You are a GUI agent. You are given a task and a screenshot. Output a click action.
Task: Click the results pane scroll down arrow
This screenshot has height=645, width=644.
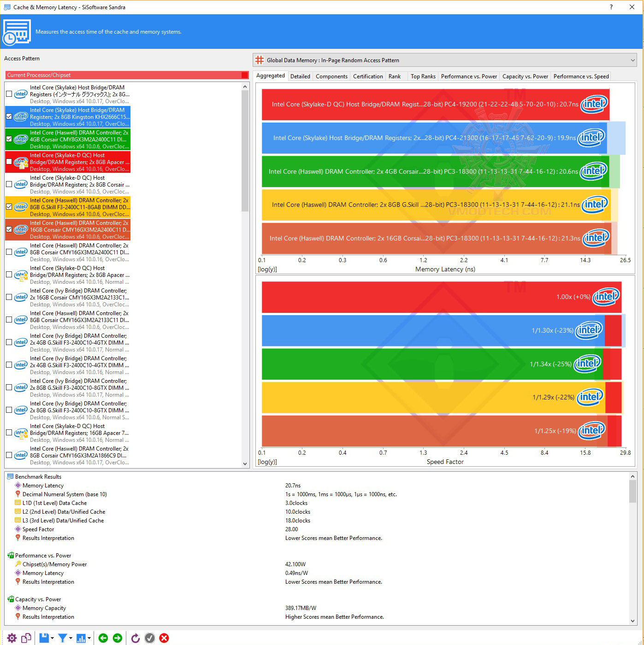[x=632, y=621]
